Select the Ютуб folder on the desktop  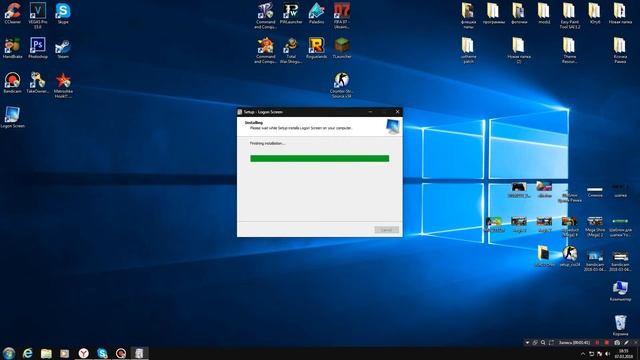[595, 13]
